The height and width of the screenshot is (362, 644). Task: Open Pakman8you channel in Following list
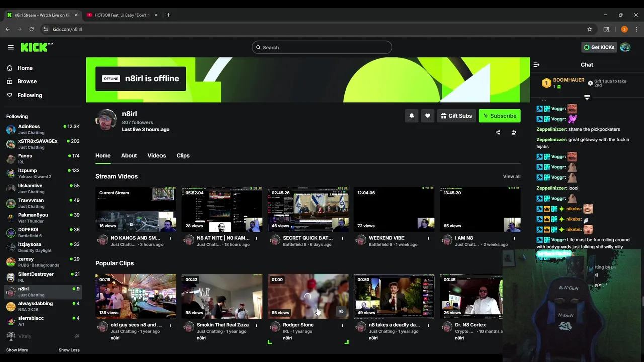42,218
